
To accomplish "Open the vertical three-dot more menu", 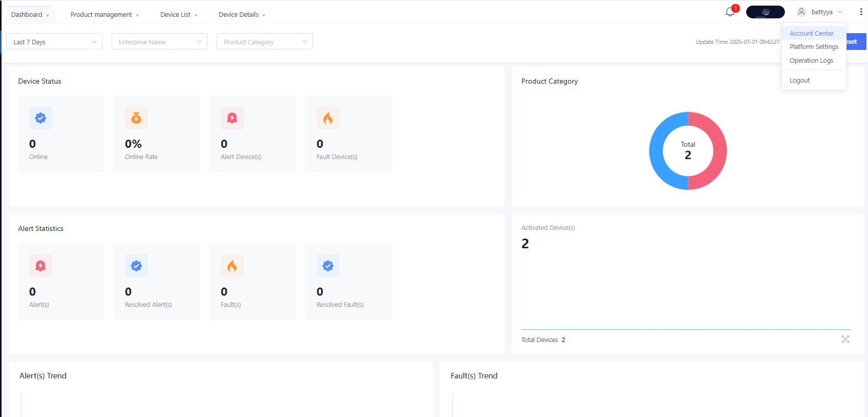I will tap(861, 12).
